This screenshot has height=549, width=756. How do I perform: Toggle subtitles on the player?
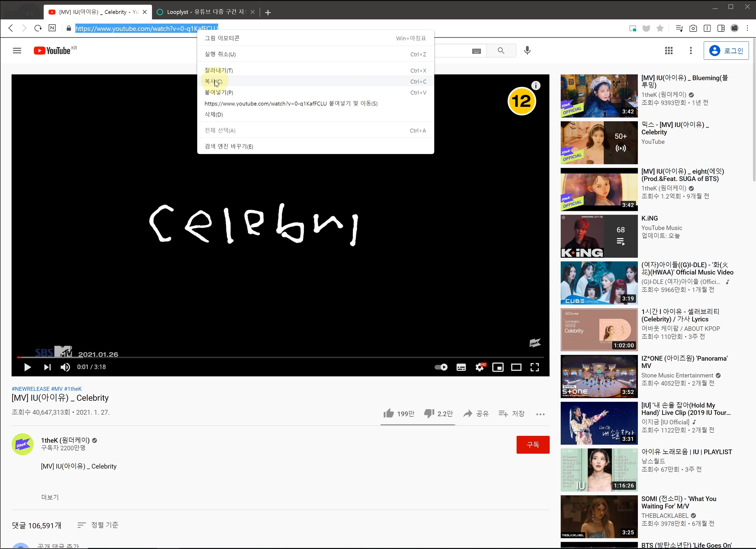[x=461, y=367]
